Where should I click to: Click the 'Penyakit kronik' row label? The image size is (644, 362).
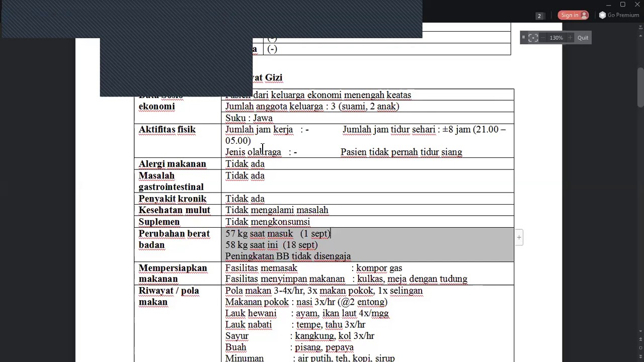[x=173, y=199]
